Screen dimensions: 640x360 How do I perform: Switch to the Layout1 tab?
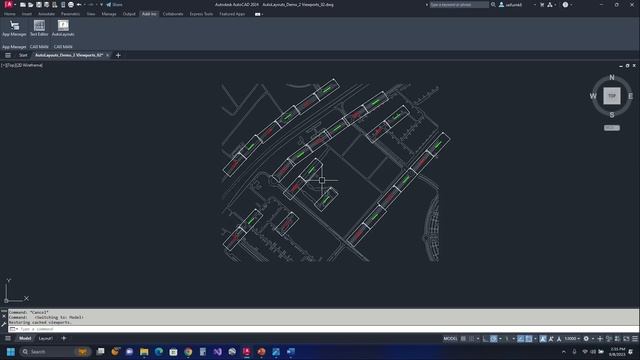click(45, 338)
